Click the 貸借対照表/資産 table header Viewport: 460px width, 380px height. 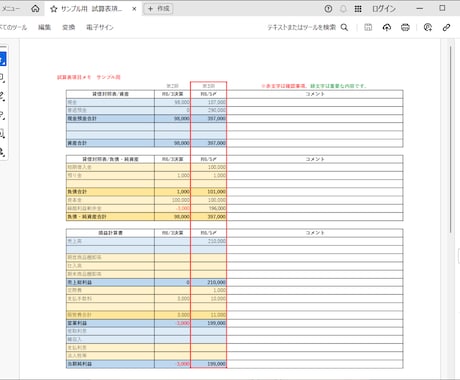(x=110, y=94)
